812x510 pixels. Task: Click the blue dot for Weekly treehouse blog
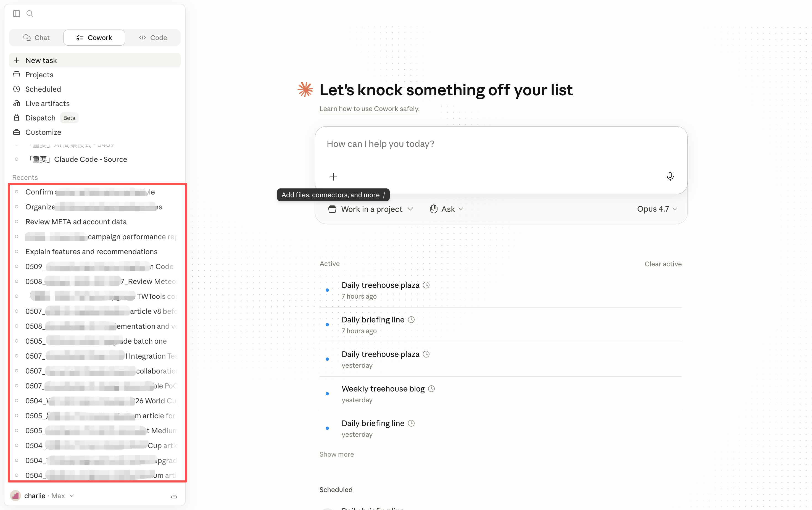pos(327,394)
